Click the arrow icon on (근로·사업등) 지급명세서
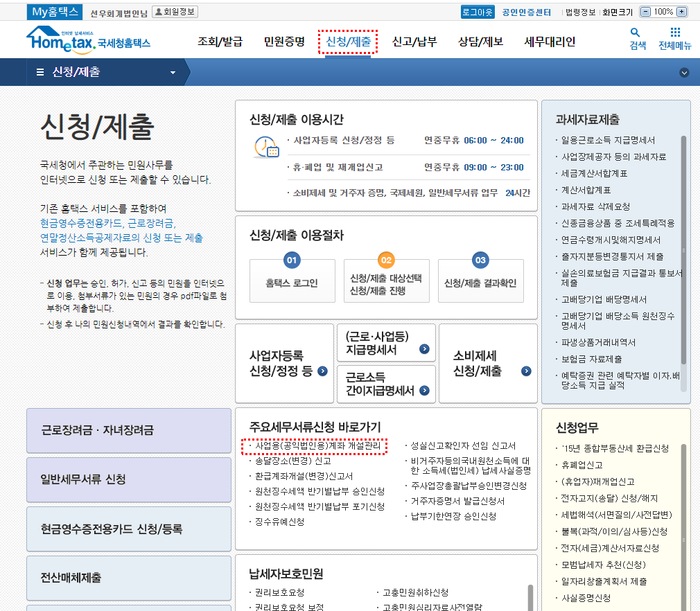The image size is (700, 611). 424,350
